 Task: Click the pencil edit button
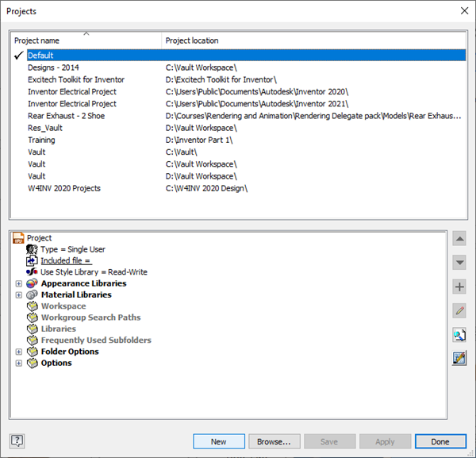coord(459,310)
